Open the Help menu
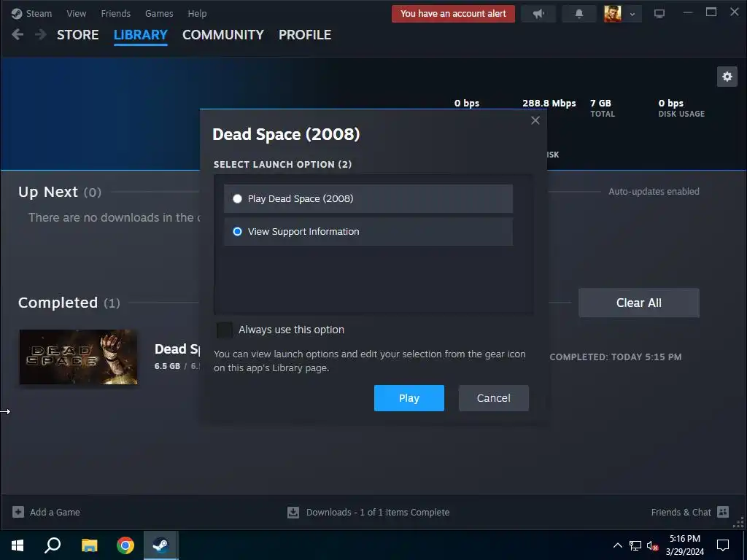This screenshot has width=747, height=560. coord(197,14)
